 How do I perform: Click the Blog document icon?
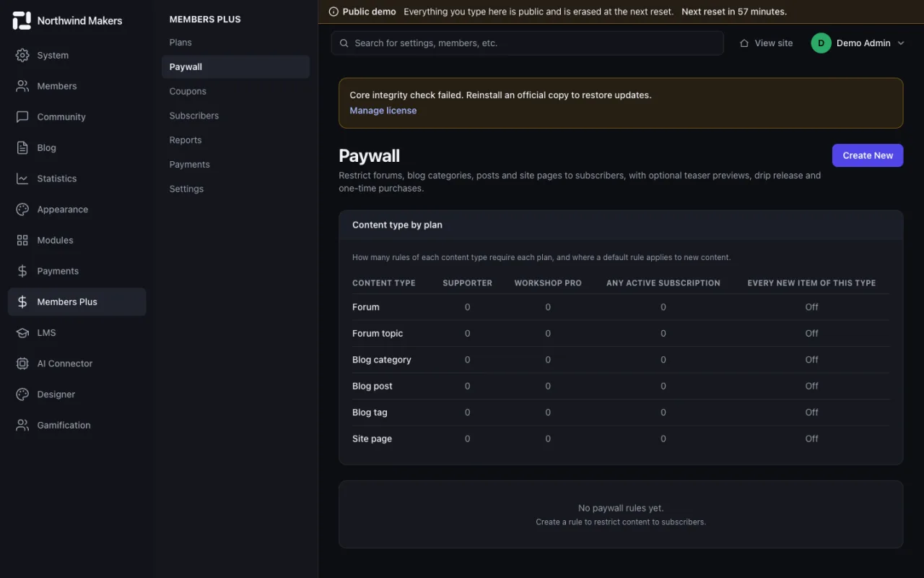pos(22,147)
